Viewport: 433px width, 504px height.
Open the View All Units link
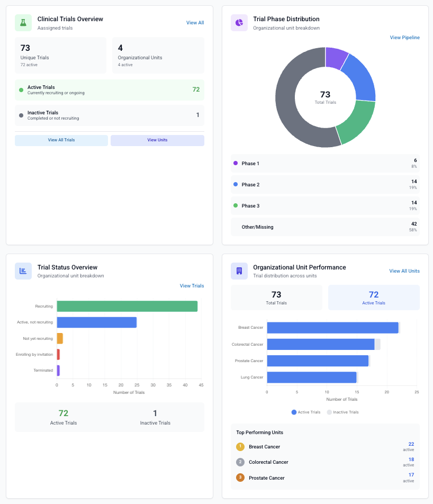pyautogui.click(x=404, y=271)
